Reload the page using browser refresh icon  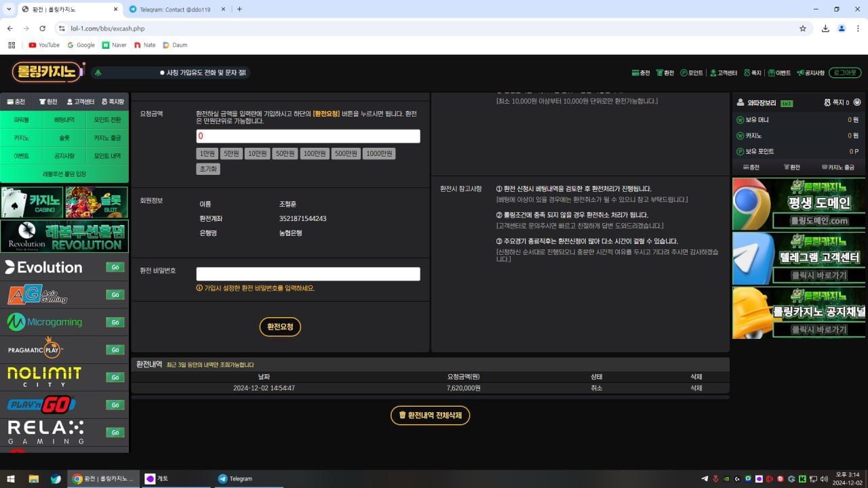tap(43, 28)
